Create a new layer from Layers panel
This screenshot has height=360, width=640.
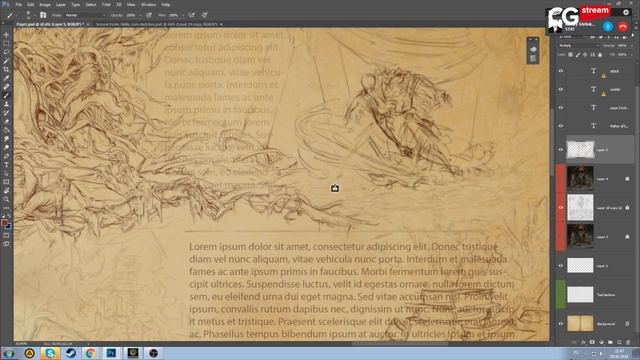click(x=619, y=342)
